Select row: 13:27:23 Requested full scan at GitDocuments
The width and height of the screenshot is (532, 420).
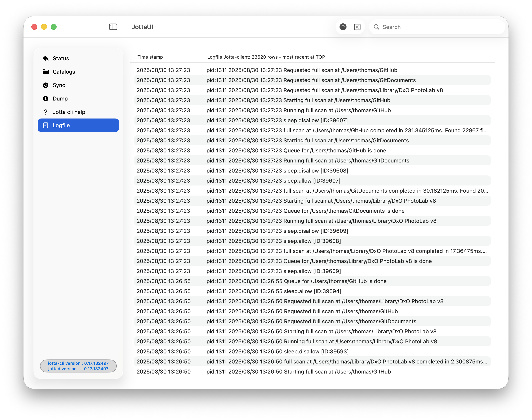tap(312, 80)
